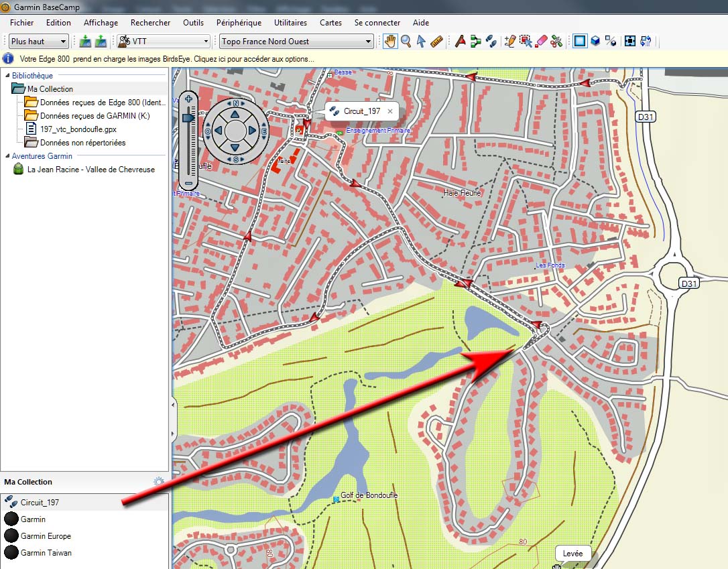Collapse the Aventures Garmin section
The height and width of the screenshot is (569, 728).
7,156
